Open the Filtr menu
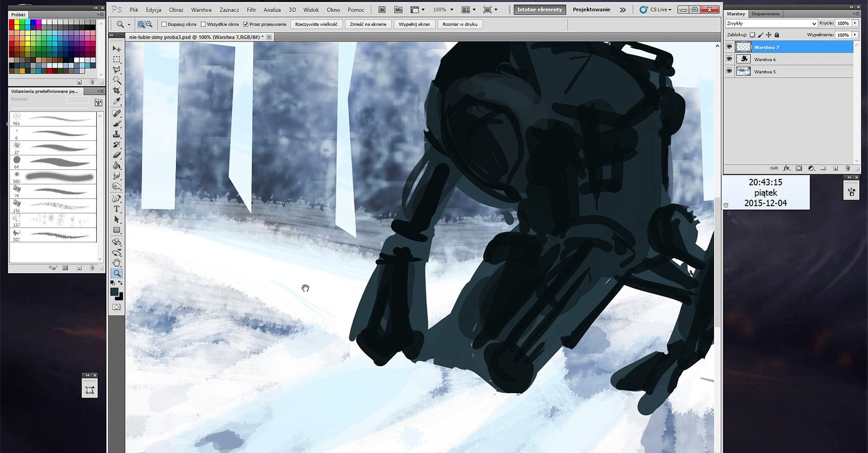This screenshot has width=868, height=453. (x=251, y=9)
